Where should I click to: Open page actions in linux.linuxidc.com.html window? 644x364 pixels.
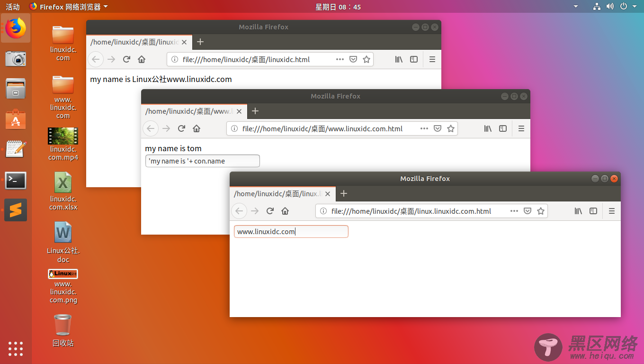(x=514, y=211)
